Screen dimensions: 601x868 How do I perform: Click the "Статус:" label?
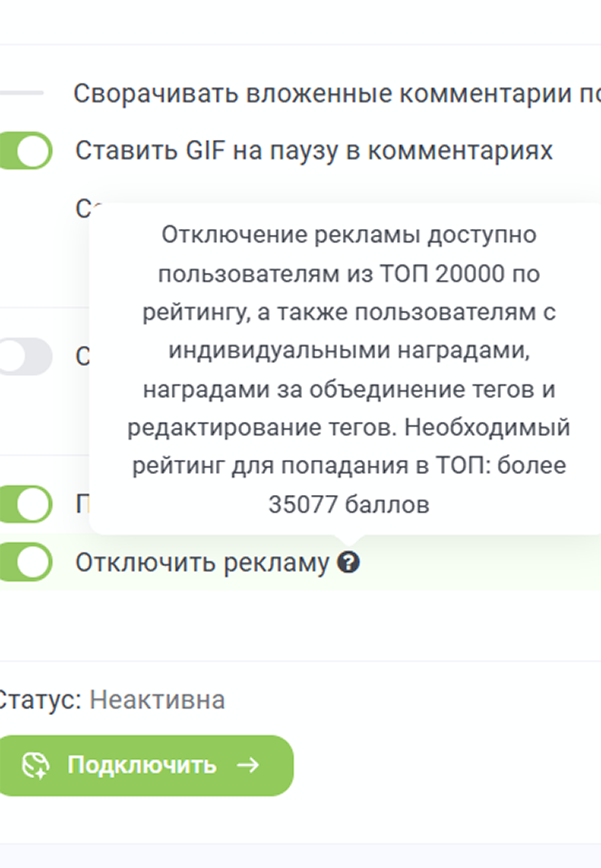[39, 700]
